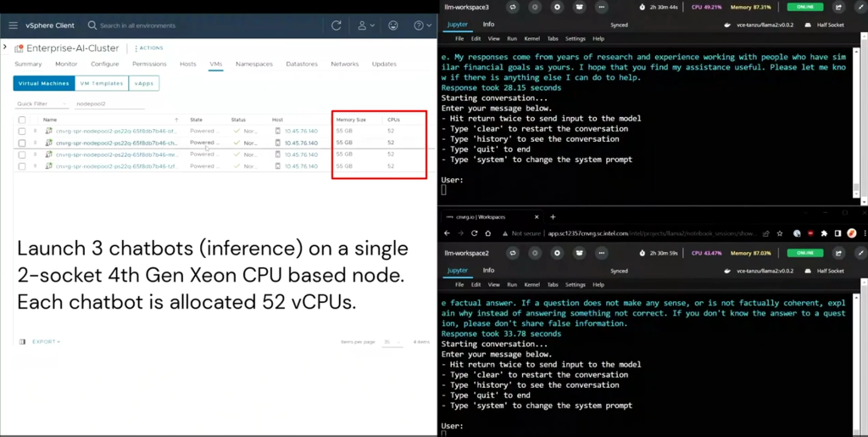868x437 pixels.
Task: Click the Enterprise-AI-Cluster cluster icon
Action: [19, 48]
